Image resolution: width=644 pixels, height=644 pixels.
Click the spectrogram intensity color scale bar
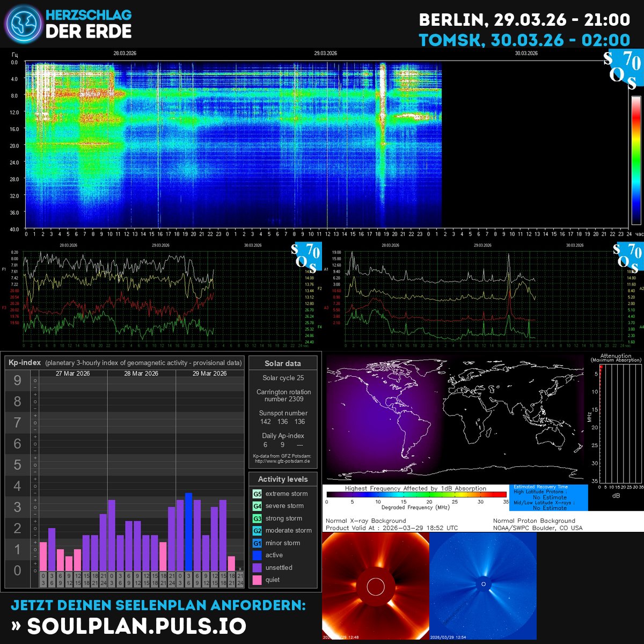tap(636, 160)
